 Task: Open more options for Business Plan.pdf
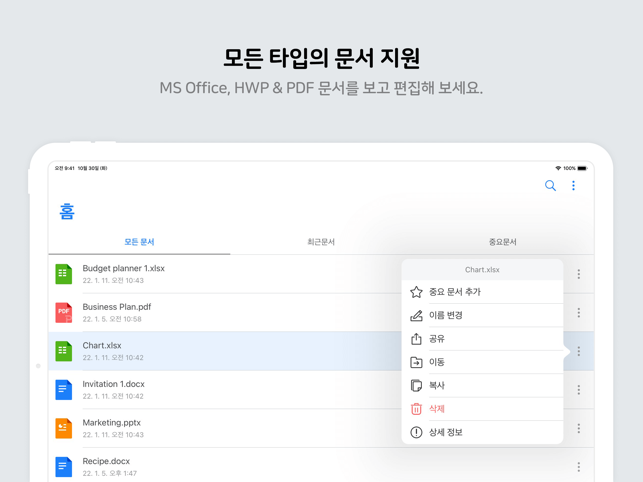pyautogui.click(x=579, y=313)
